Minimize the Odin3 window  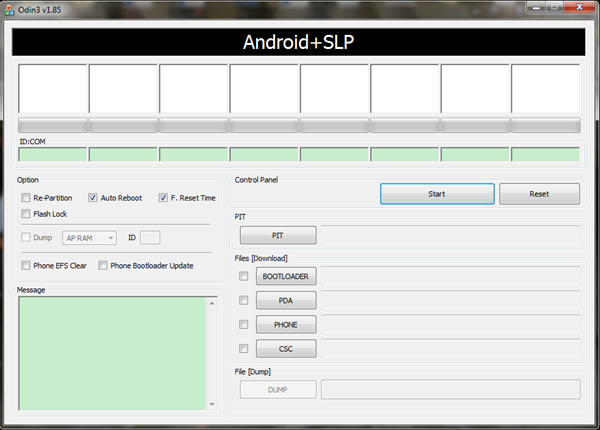(536, 7)
